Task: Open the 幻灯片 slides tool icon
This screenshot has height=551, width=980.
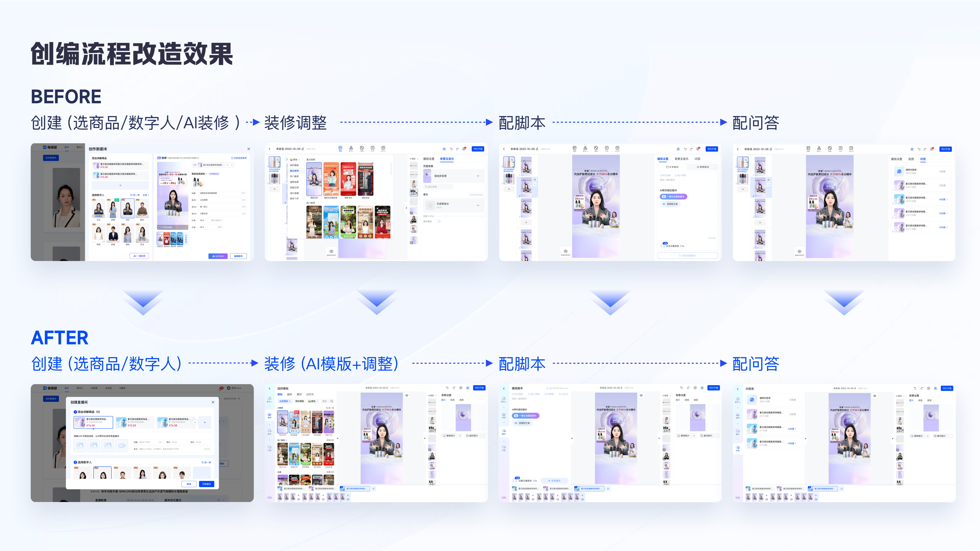Action: [x=384, y=148]
